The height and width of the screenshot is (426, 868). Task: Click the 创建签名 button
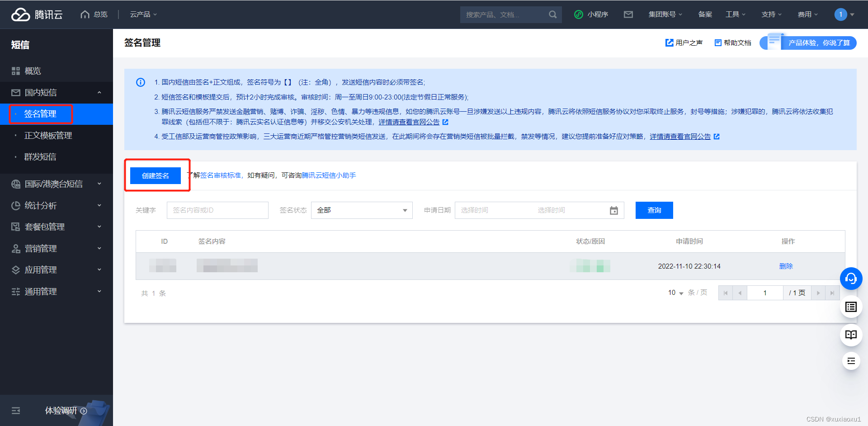click(x=156, y=175)
